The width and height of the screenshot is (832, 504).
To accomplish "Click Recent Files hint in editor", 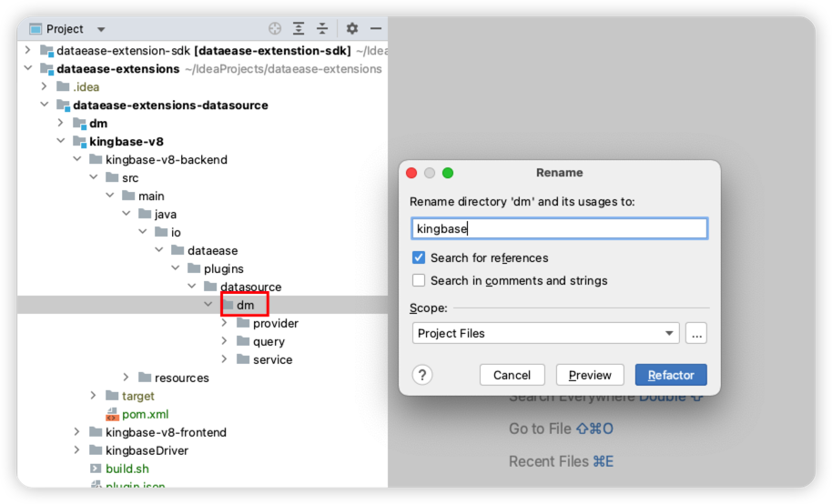I will coord(561,461).
